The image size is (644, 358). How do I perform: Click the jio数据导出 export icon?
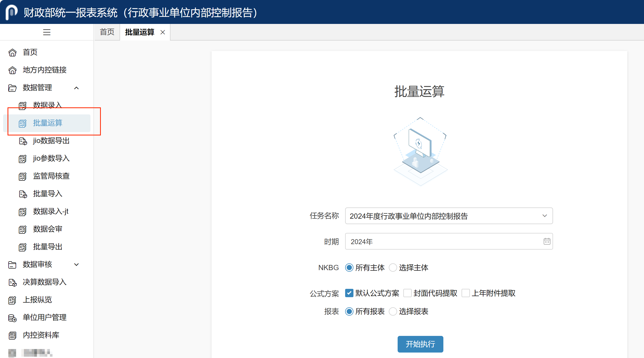[x=23, y=141]
